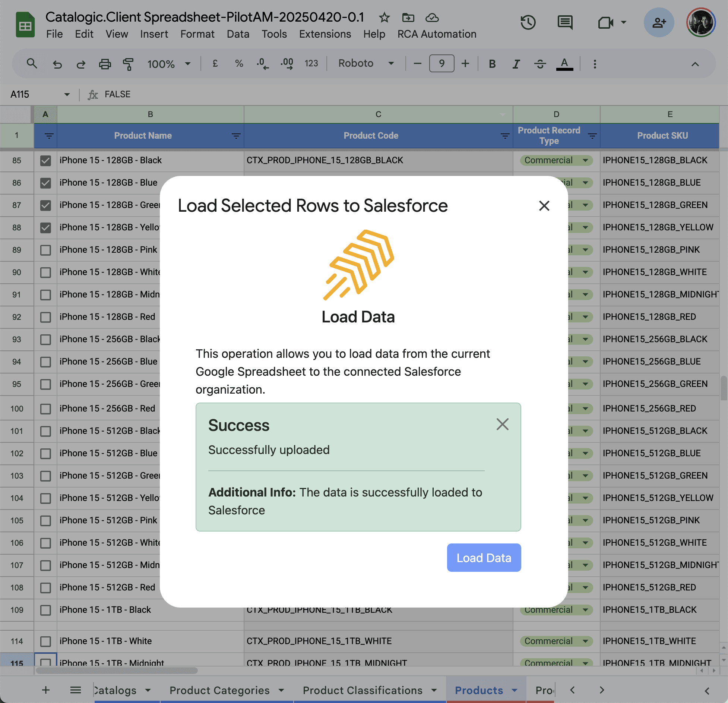Click the Share add-person icon
Image resolution: width=728 pixels, height=703 pixels.
click(659, 22)
